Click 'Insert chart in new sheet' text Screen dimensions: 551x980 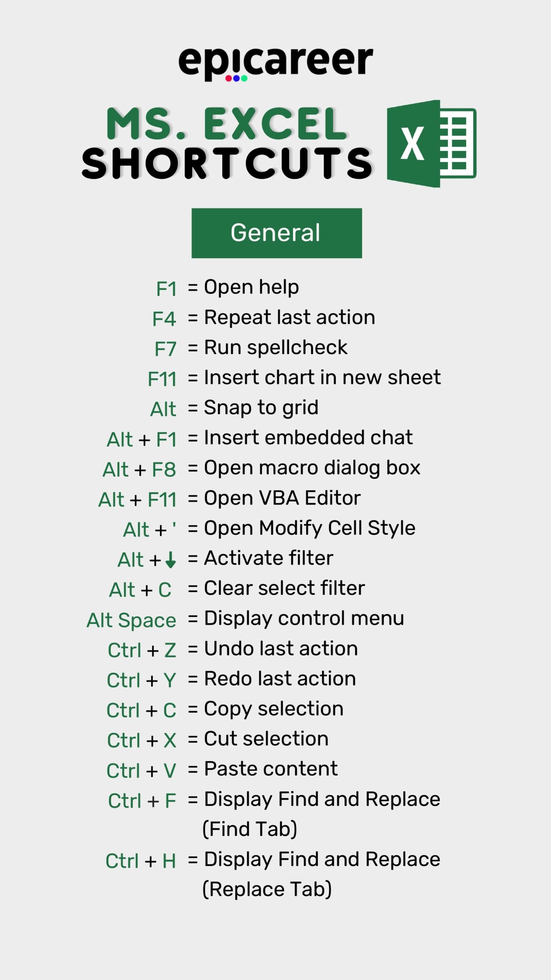pos(322,377)
